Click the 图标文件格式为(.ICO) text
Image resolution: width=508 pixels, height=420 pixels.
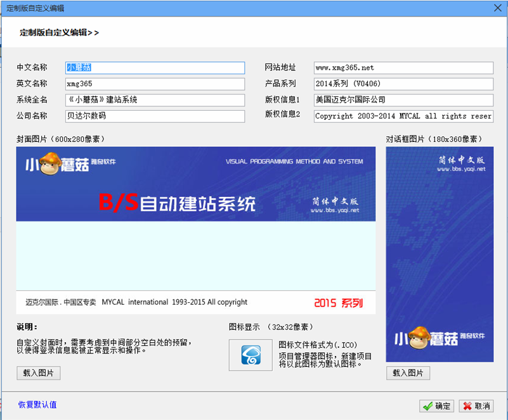(318, 345)
